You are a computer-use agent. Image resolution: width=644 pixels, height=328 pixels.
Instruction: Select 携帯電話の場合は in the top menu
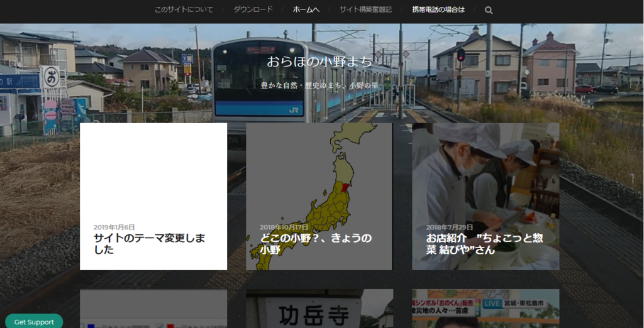tap(438, 9)
